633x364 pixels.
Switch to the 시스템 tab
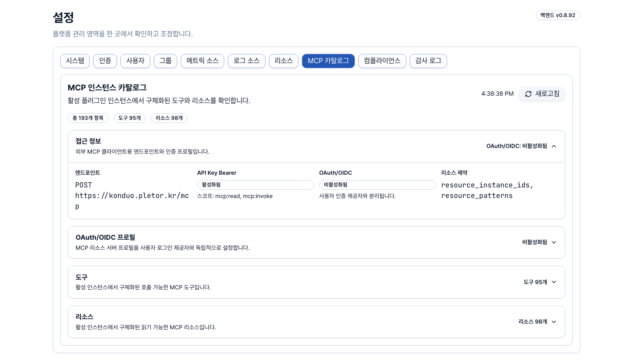point(75,61)
